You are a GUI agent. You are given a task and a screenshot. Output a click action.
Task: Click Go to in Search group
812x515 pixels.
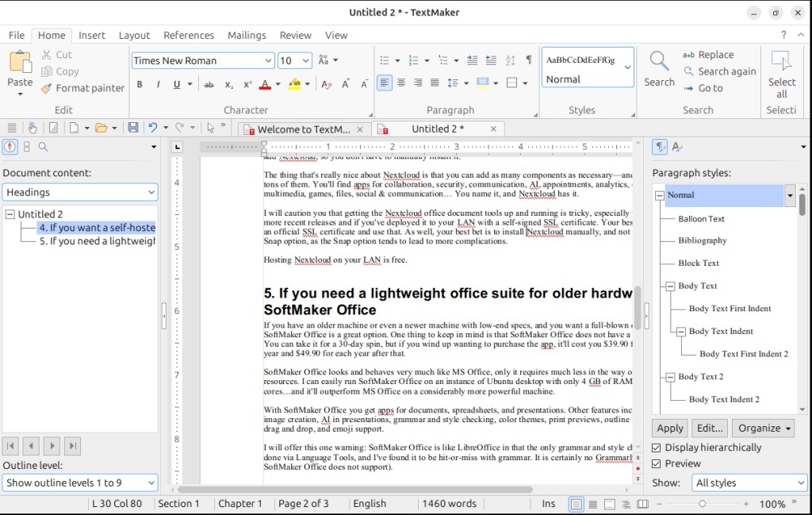click(x=703, y=88)
